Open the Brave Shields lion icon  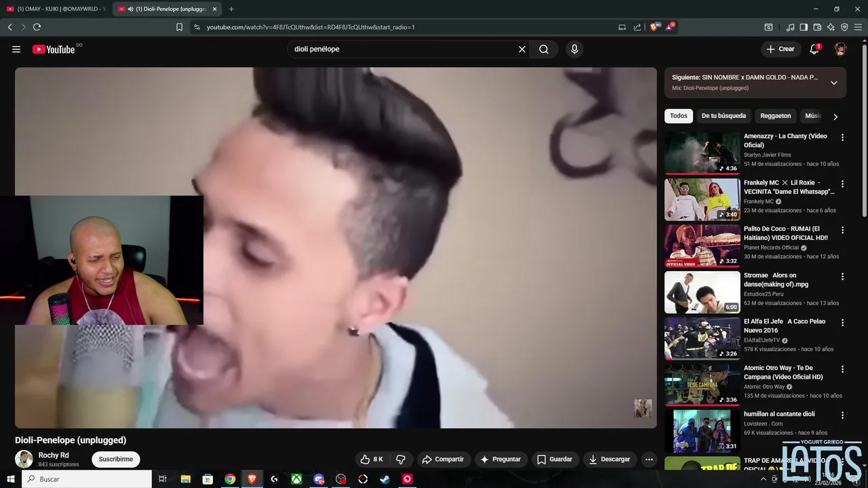[x=654, y=27]
